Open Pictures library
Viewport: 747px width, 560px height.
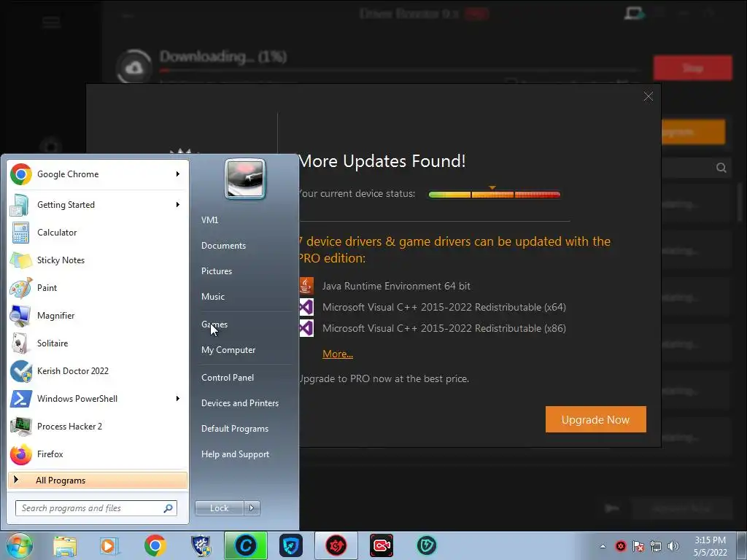217,271
